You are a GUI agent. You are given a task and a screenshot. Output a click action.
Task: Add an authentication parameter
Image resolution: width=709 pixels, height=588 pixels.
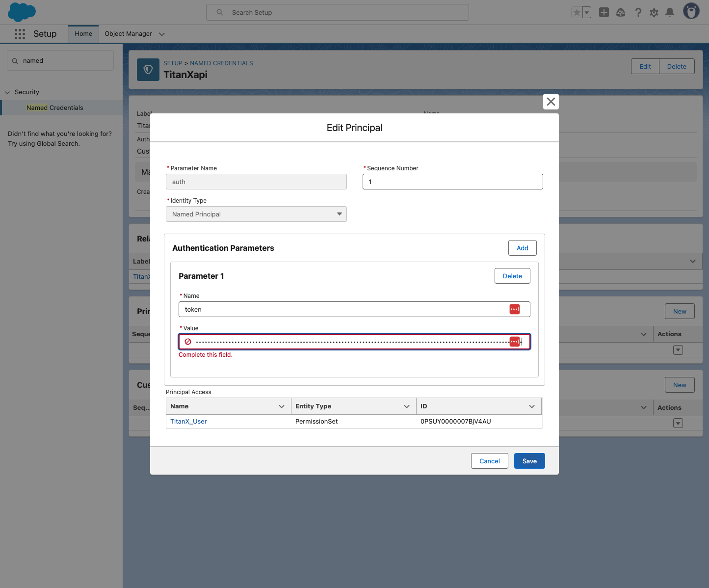coord(523,248)
